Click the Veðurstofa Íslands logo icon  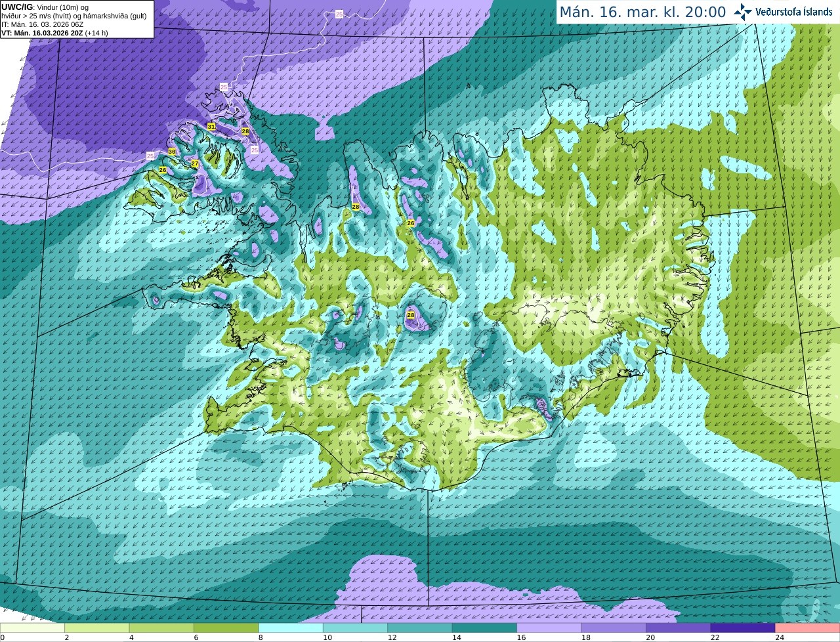743,12
